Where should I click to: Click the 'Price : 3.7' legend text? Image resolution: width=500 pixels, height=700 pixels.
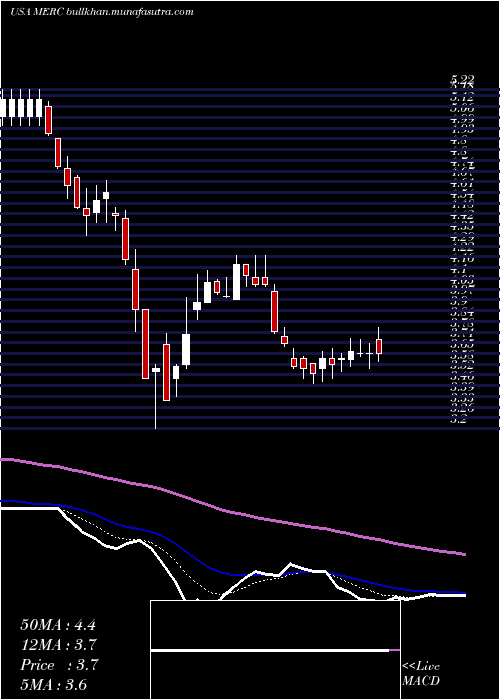(x=58, y=665)
